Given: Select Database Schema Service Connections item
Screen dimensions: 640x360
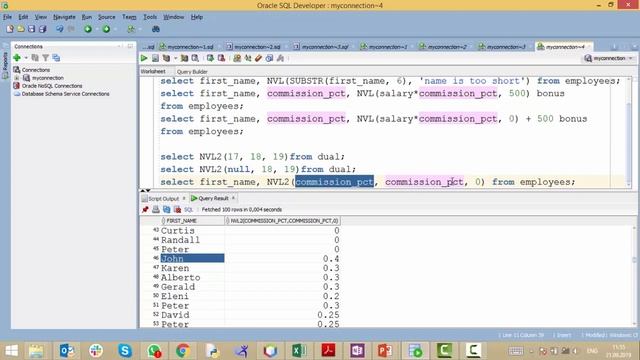Looking at the screenshot, I should [x=65, y=94].
